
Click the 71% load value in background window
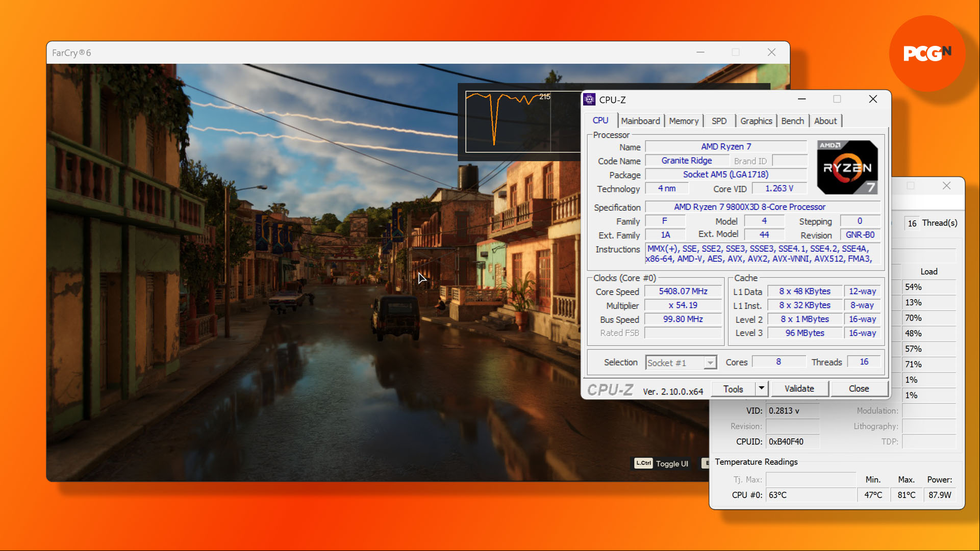point(928,364)
